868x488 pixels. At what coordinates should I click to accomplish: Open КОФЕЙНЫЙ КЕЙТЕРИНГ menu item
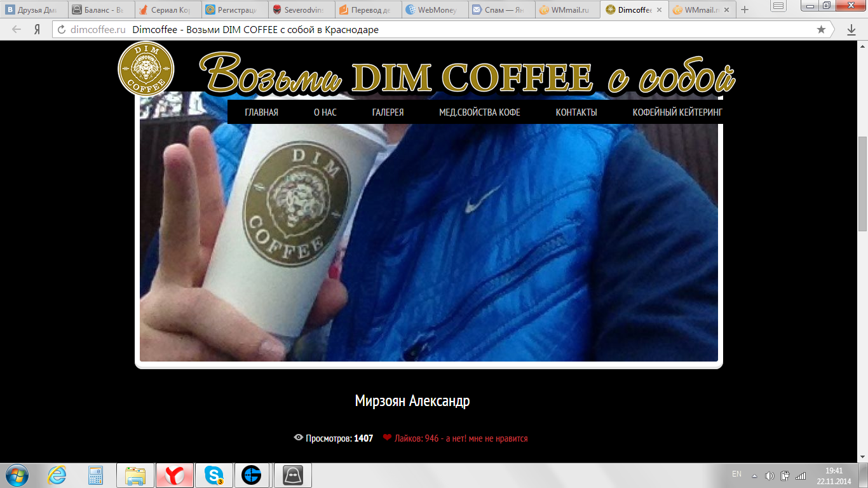point(677,112)
